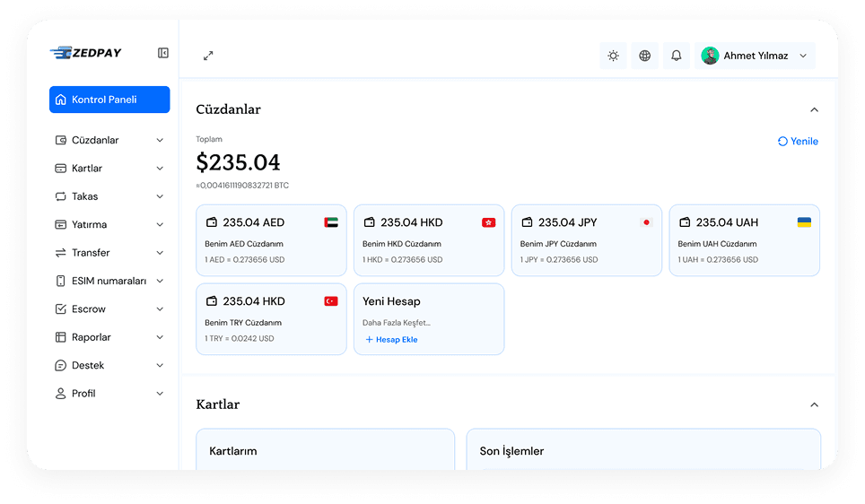This screenshot has width=865, height=504.
Task: Collapse the Cüzdanlar section caret
Action: coord(814,109)
